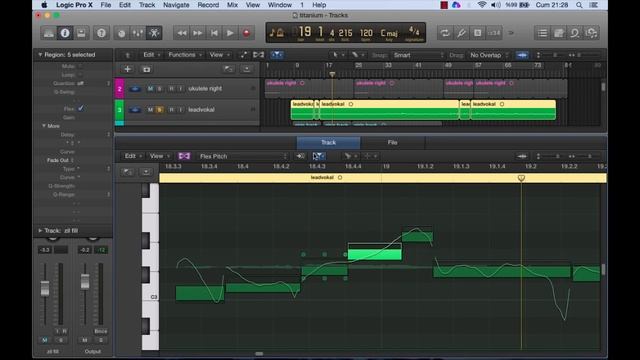Open editor View menu
This screenshot has height=360, width=640.
159,156
